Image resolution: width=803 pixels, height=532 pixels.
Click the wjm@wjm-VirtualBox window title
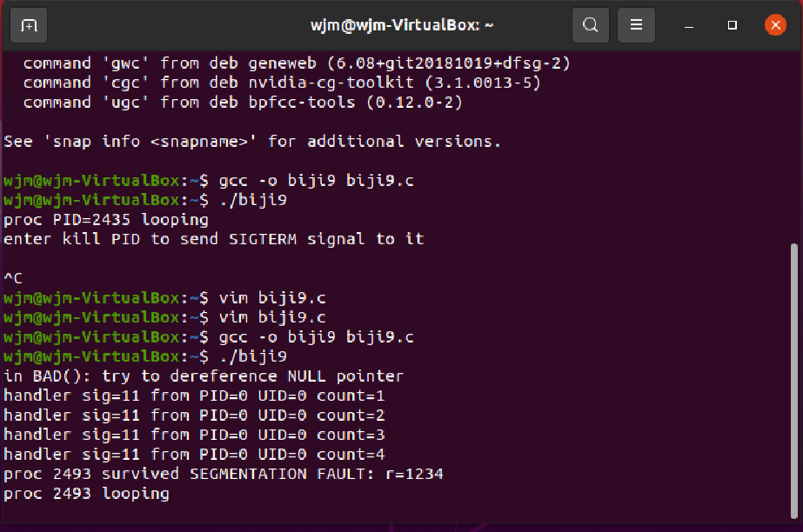click(x=402, y=25)
